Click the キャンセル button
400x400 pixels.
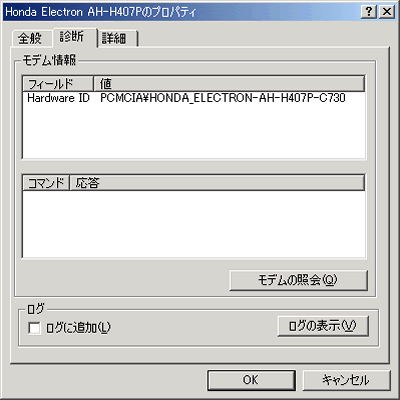pyautogui.click(x=346, y=380)
